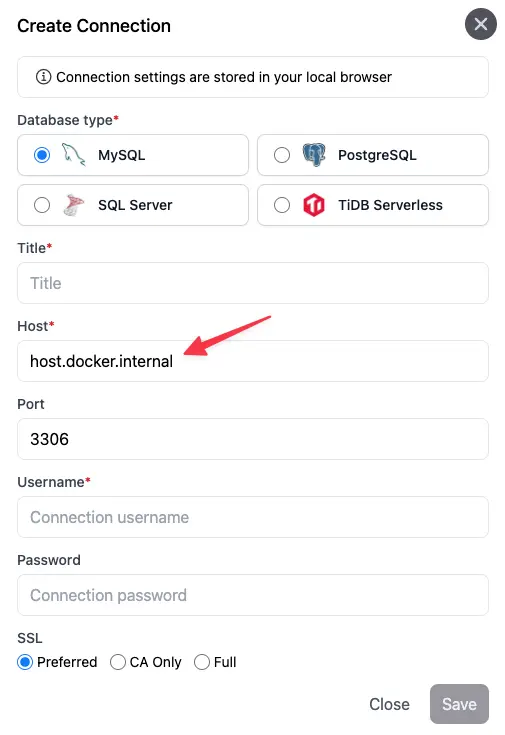The height and width of the screenshot is (735, 505).
Task: Choose the Preferred SSL option
Action: click(25, 662)
